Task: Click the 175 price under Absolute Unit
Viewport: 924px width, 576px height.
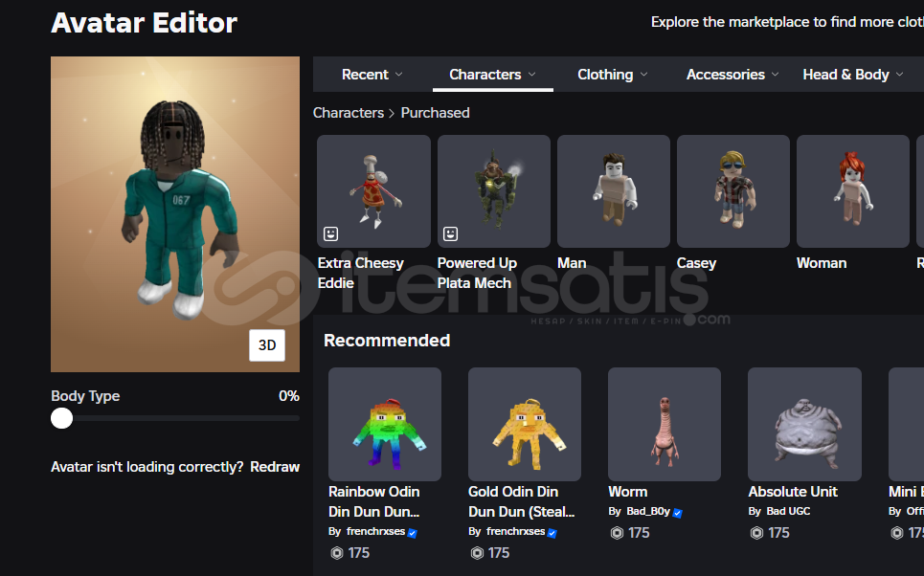Action: tap(778, 533)
